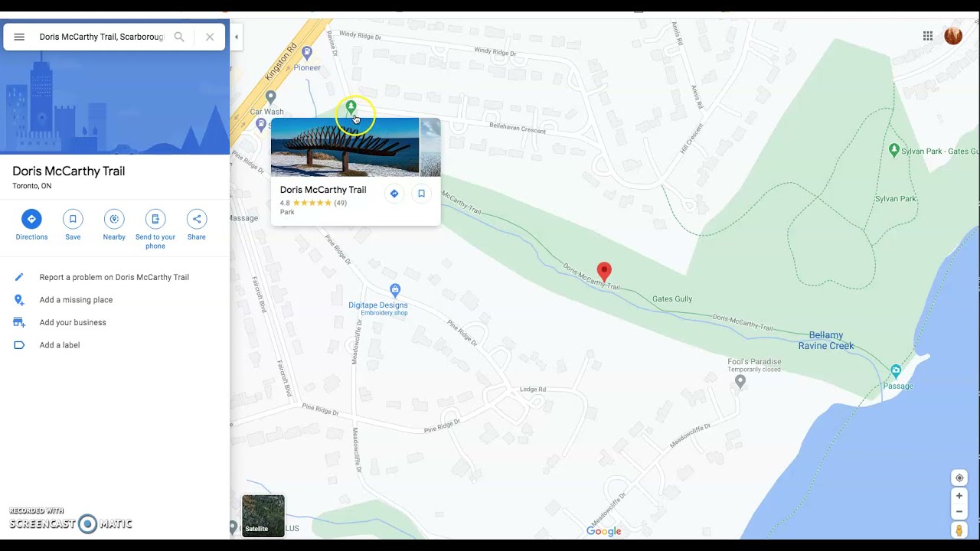Click bookmark icon on the popup card
The height and width of the screenshot is (551, 980).
pyautogui.click(x=421, y=194)
